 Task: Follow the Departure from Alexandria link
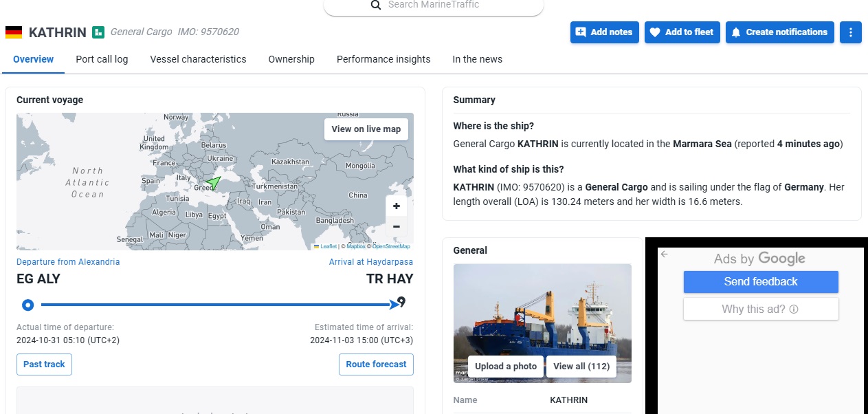(x=68, y=262)
